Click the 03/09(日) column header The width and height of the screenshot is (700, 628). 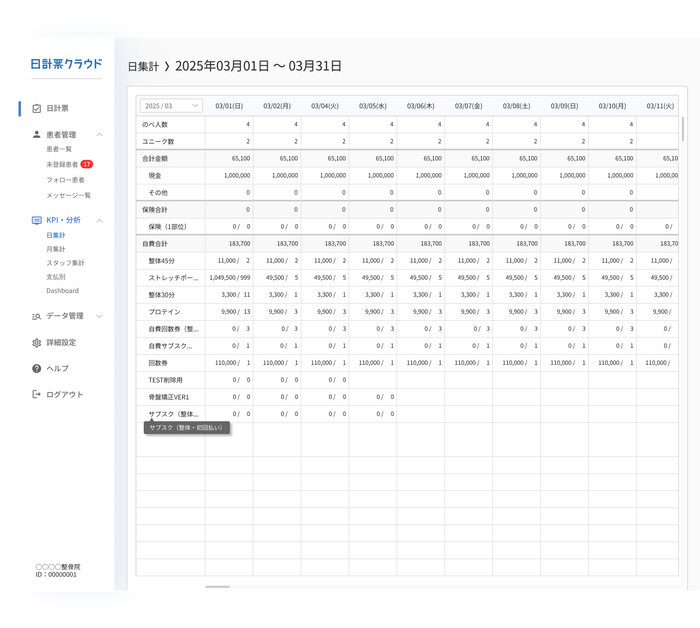point(564,106)
